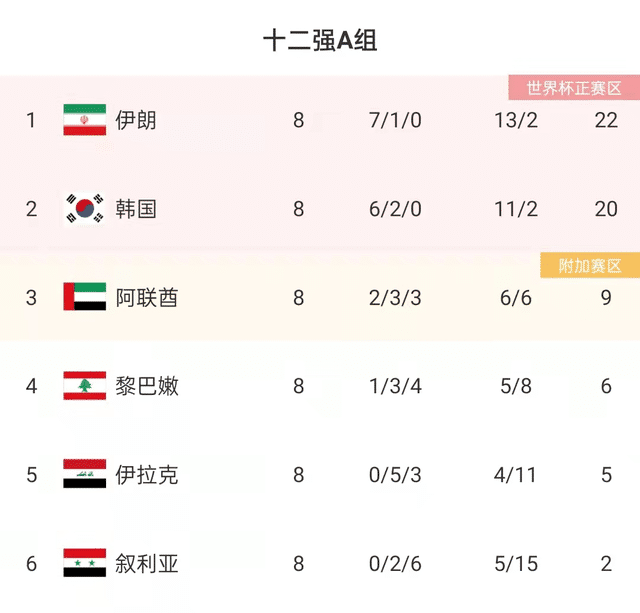Open team 韩国 from the standings
640x613 pixels.
click(x=136, y=209)
